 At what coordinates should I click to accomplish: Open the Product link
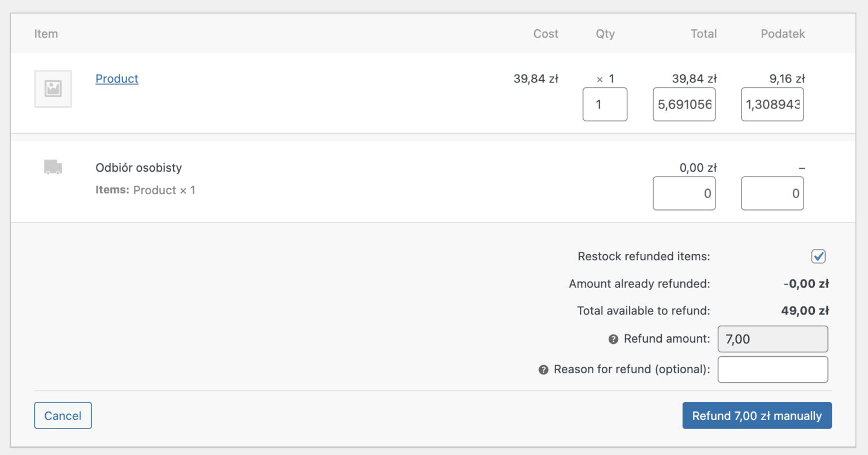click(116, 78)
